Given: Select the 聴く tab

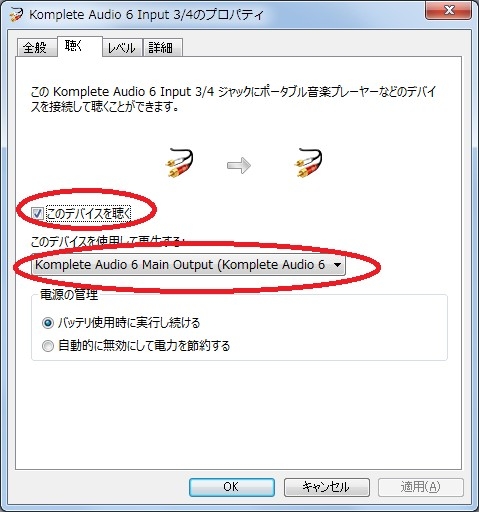Looking at the screenshot, I should tap(78, 46).
